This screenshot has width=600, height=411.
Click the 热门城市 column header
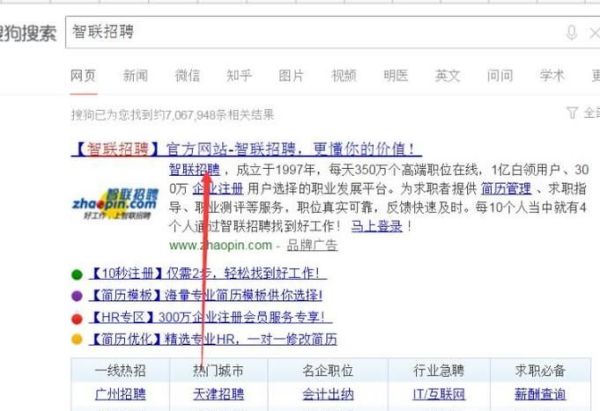tap(218, 370)
